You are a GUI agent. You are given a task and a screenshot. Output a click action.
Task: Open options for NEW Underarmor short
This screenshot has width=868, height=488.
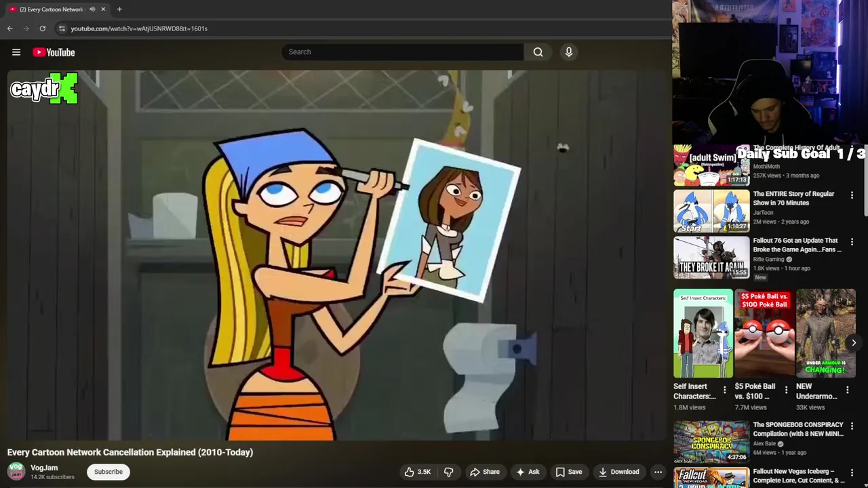pos(847,390)
